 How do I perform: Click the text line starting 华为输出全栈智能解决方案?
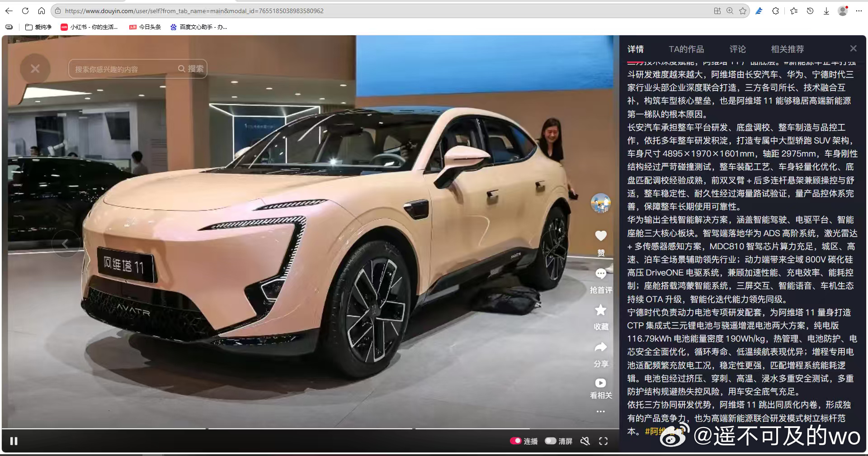point(740,220)
